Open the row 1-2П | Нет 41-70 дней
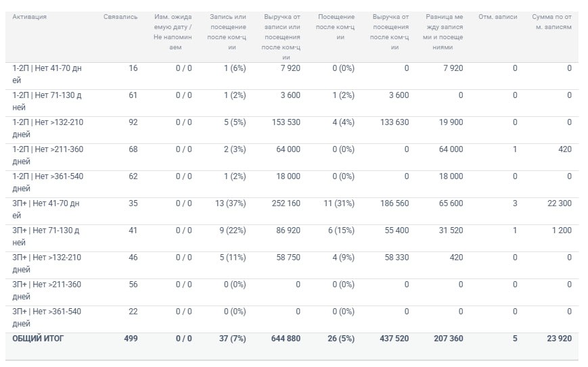The image size is (588, 367). pos(292,76)
